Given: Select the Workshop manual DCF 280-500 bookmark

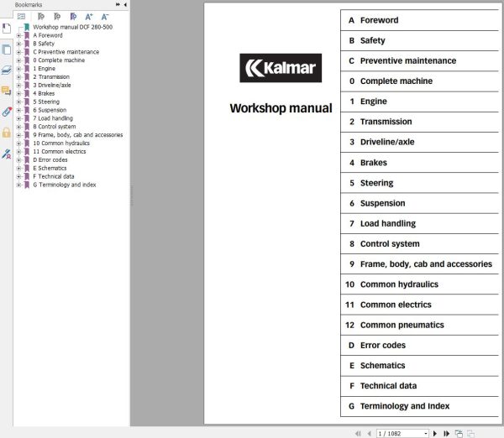Looking at the screenshot, I should point(72,27).
